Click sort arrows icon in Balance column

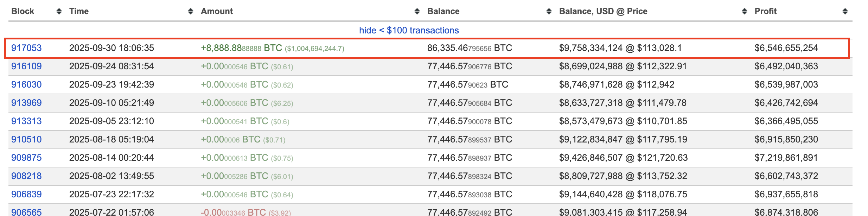pyautogui.click(x=549, y=11)
